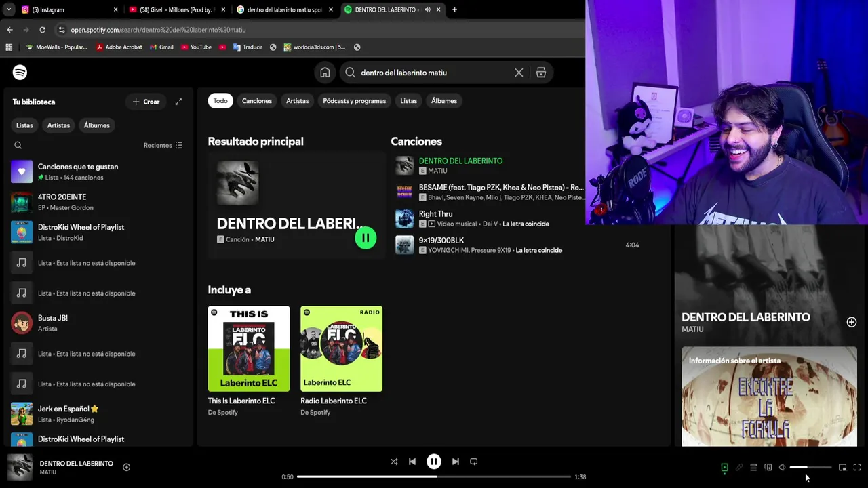This screenshot has width=868, height=488.
Task: Open the YouTube bookmark
Action: coord(196,47)
